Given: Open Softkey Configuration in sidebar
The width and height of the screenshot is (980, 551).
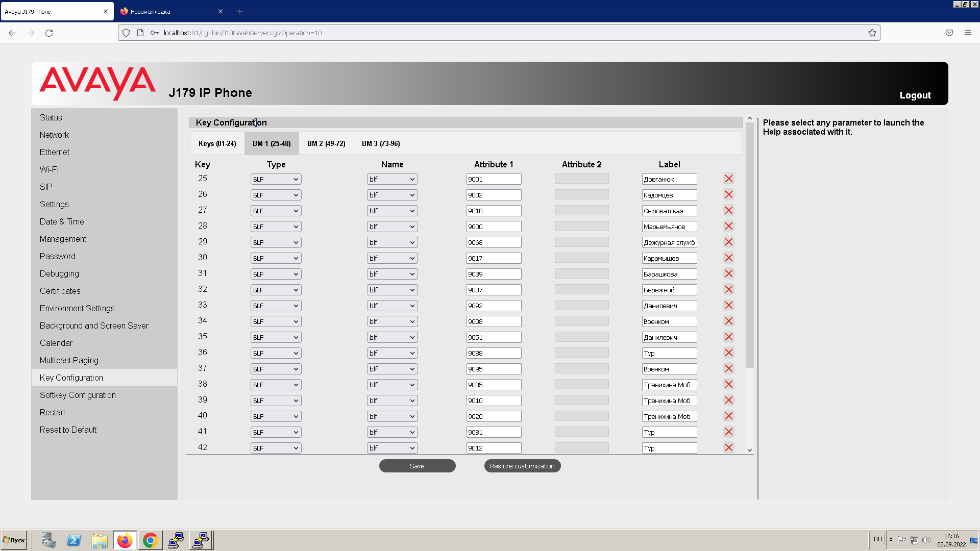Looking at the screenshot, I should pyautogui.click(x=78, y=395).
